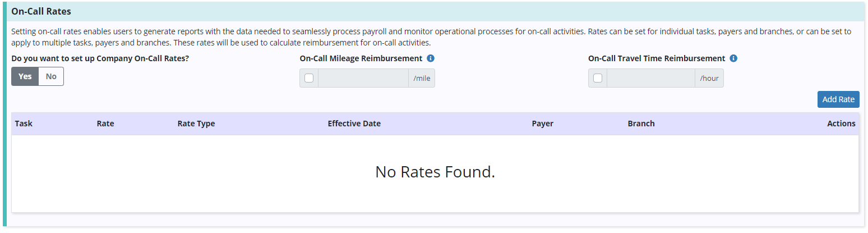Click the No Rates Found message
The height and width of the screenshot is (233, 868).
point(435,172)
